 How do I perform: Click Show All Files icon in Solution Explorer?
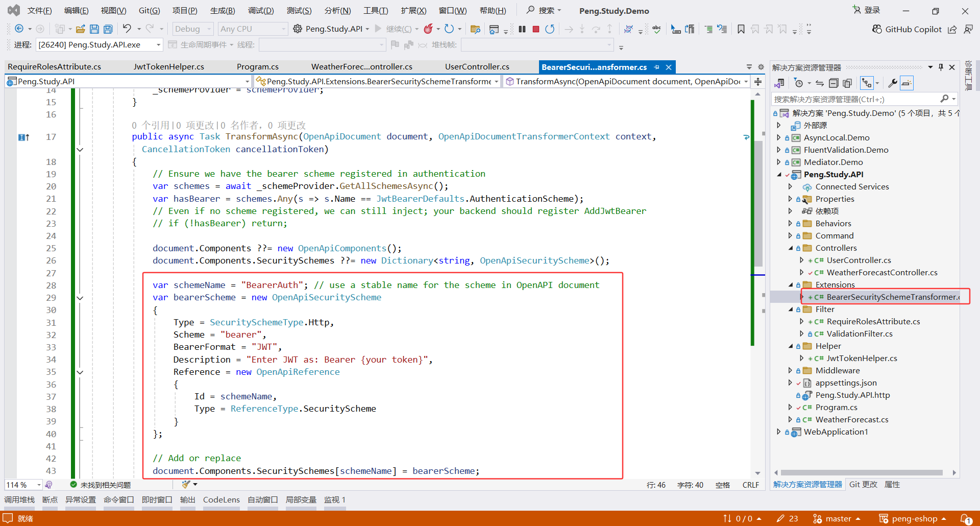847,83
